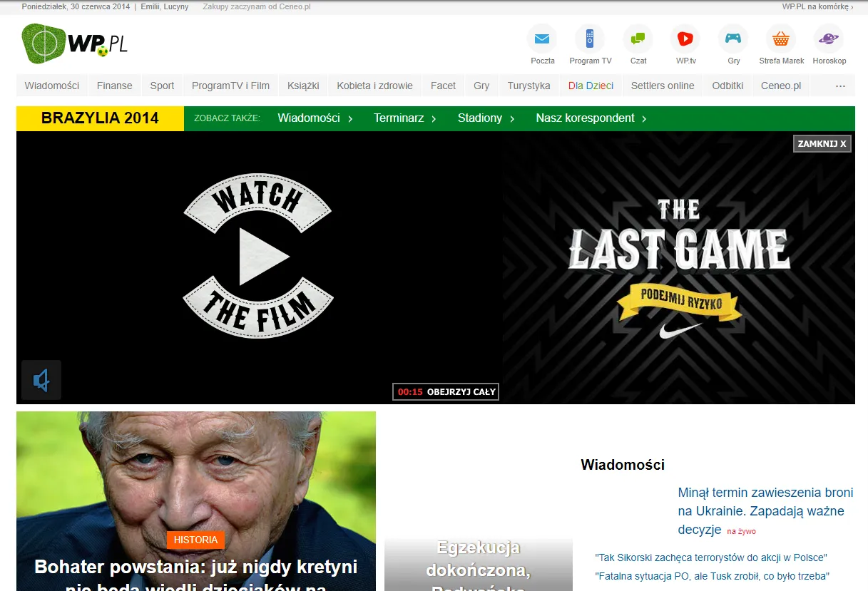The image size is (868, 591).
Task: Open Fatalna sytuacja PO headline
Action: pyautogui.click(x=713, y=576)
